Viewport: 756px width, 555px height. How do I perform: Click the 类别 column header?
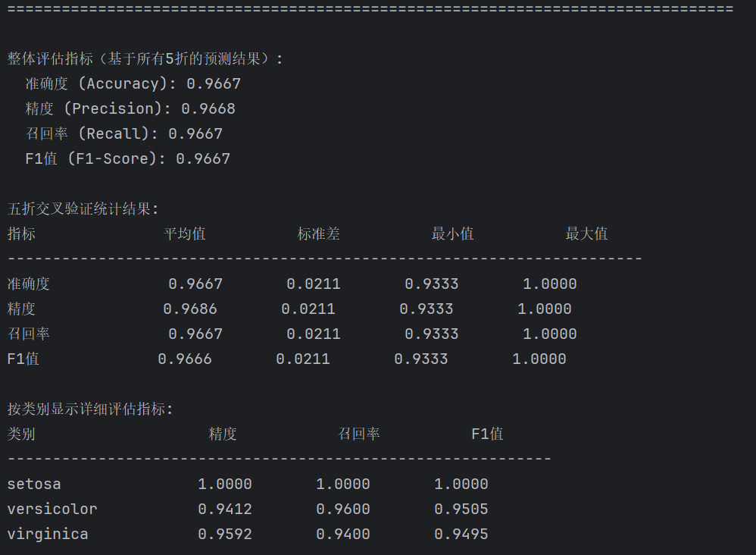pos(21,434)
